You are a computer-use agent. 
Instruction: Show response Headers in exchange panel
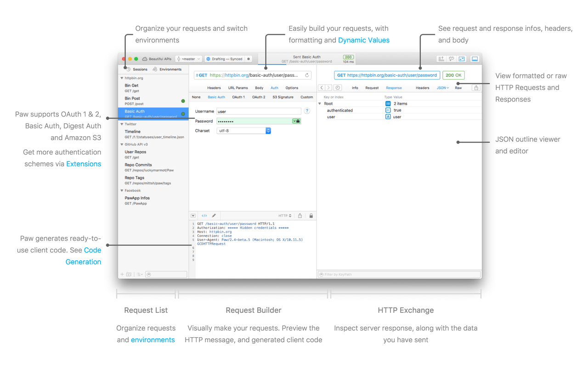click(423, 88)
